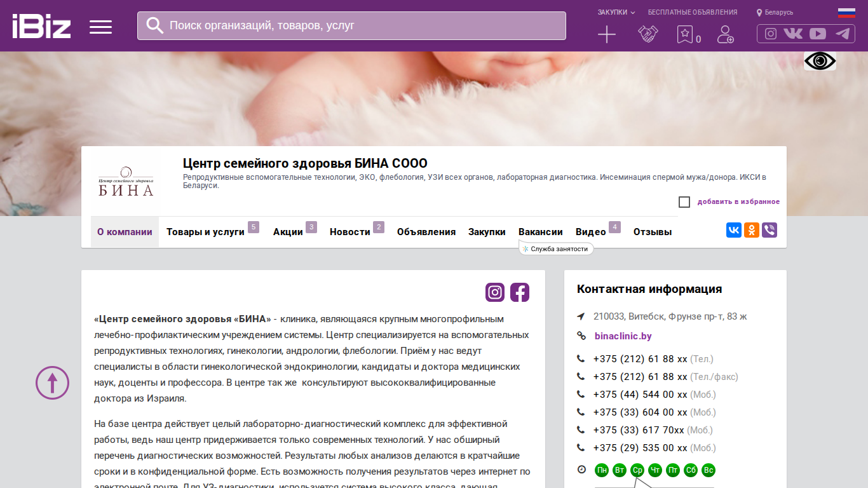Image resolution: width=868 pixels, height=488 pixels.
Task: Tick the 'добавить в избранное' checkbox
Action: [x=684, y=202]
